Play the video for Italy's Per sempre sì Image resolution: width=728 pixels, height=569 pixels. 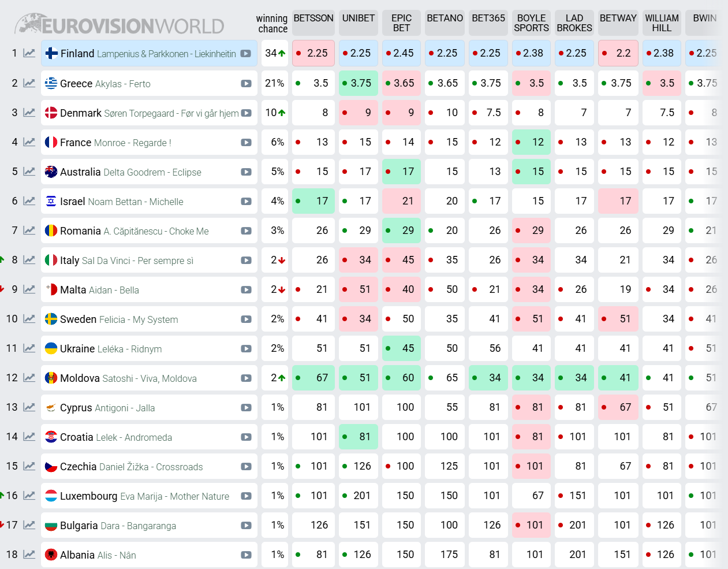(x=246, y=261)
